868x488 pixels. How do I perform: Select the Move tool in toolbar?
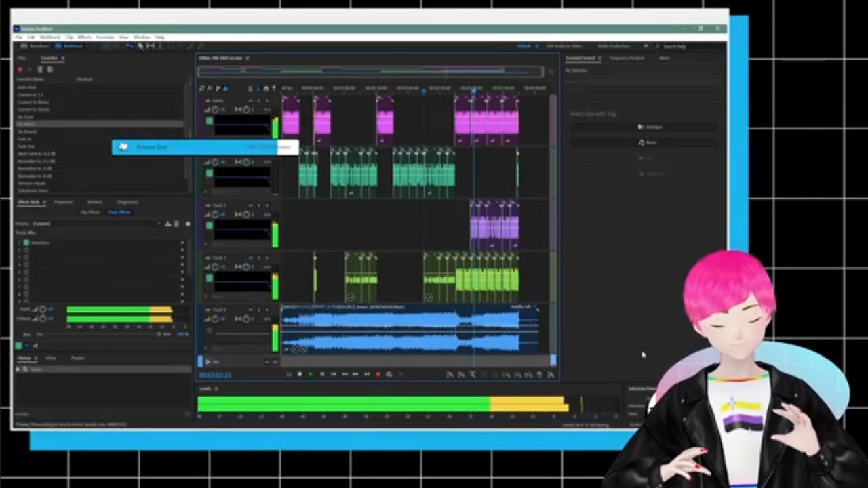coord(130,46)
